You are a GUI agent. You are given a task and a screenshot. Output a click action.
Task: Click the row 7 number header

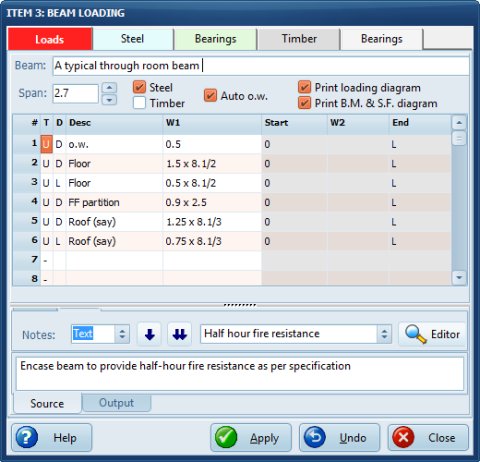pyautogui.click(x=27, y=259)
